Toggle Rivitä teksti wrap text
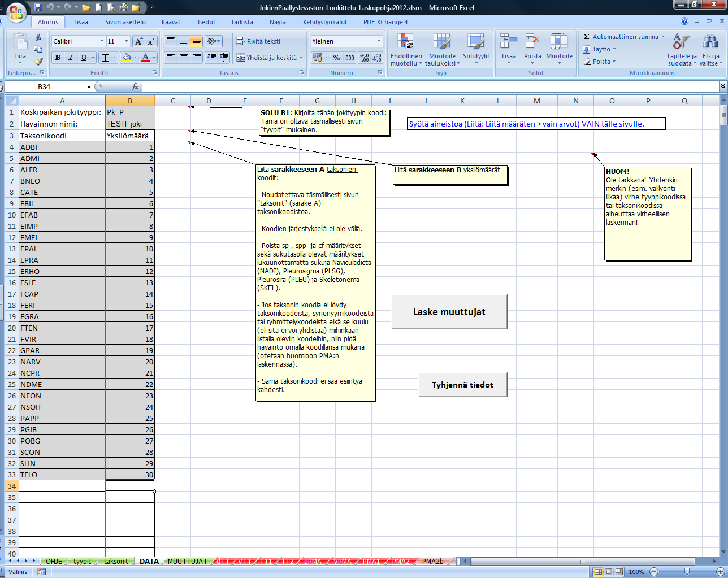The height and width of the screenshot is (578, 728). point(258,41)
